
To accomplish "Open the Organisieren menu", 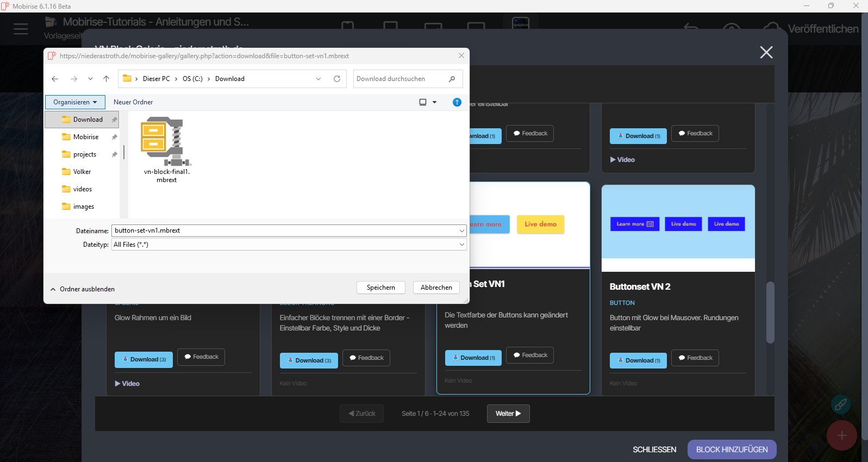I will pyautogui.click(x=75, y=102).
